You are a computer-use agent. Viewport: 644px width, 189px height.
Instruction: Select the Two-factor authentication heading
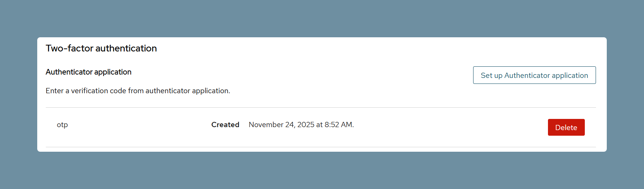(x=101, y=48)
